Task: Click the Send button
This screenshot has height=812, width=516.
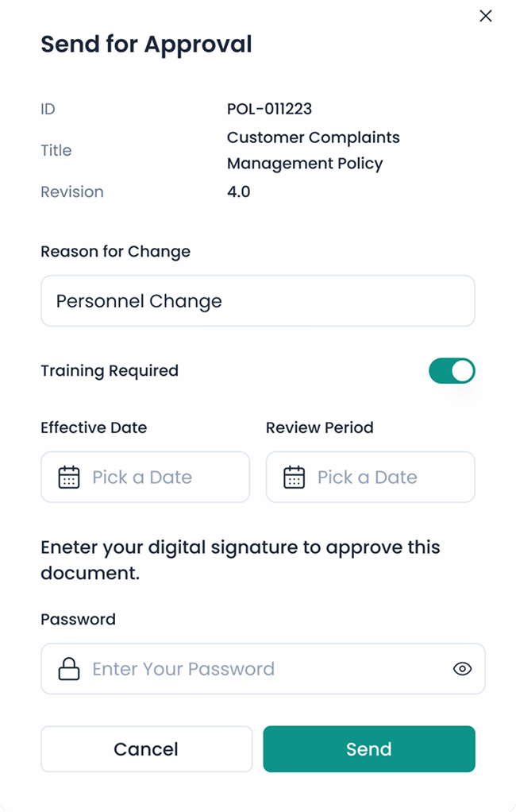Action: (369, 748)
